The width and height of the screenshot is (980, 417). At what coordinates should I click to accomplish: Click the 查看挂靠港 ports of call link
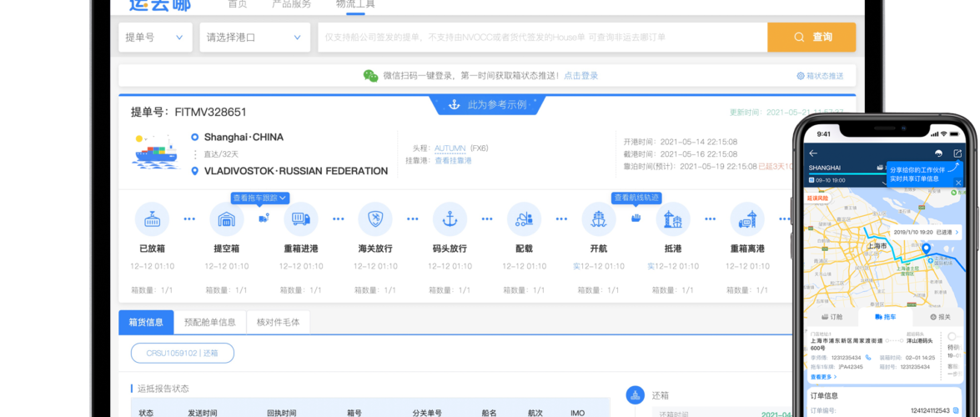(x=453, y=161)
